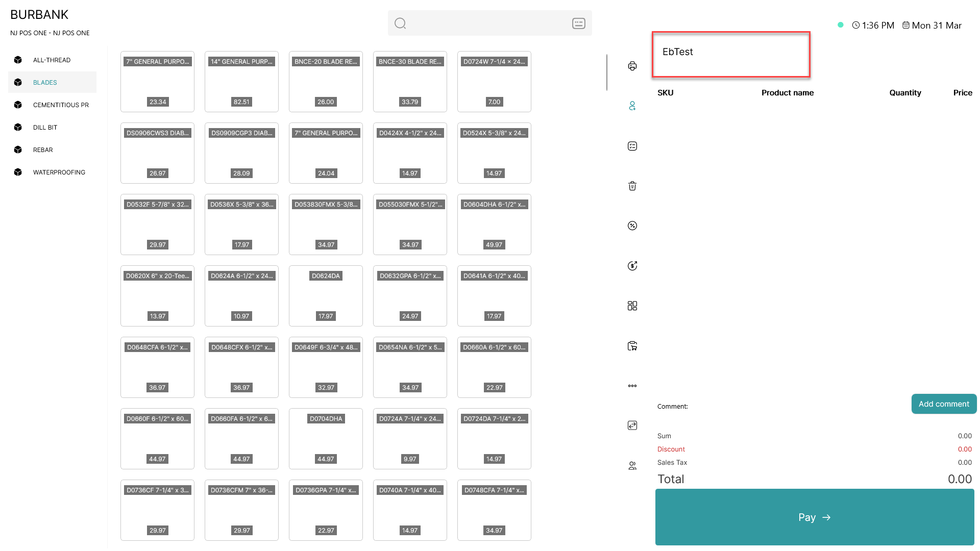Open the on-screen keyboard icon

[x=579, y=23]
